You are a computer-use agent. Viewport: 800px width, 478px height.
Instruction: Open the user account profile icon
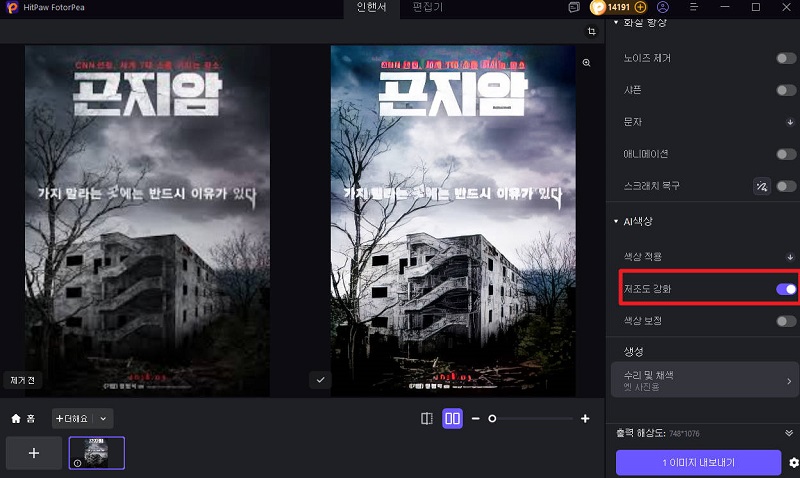(x=663, y=7)
